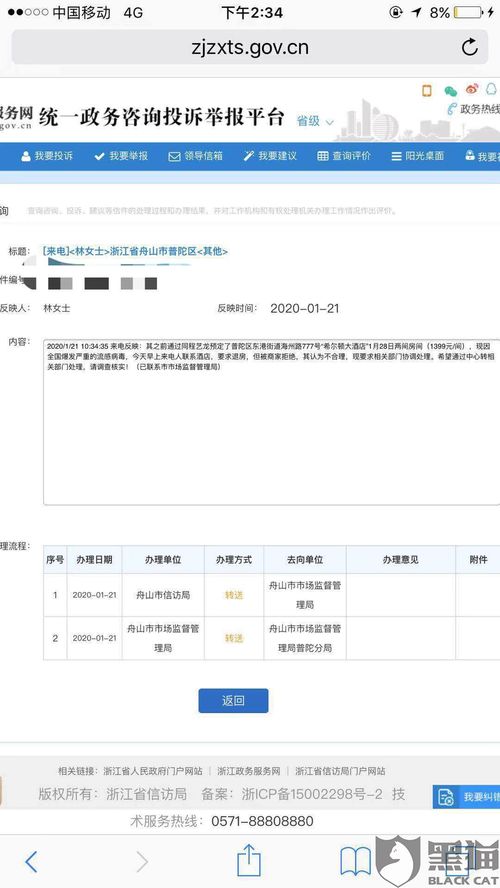Open 浙江政务服务网 footer link
The image size is (500, 888).
249,771
